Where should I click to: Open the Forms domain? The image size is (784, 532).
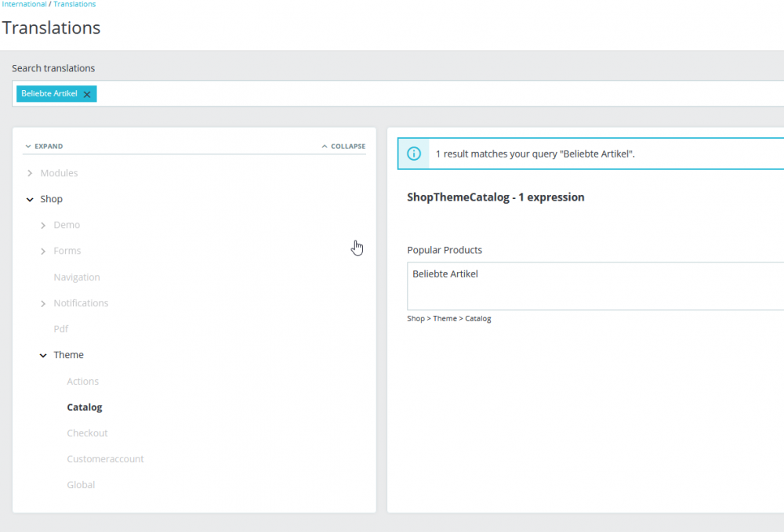point(67,251)
